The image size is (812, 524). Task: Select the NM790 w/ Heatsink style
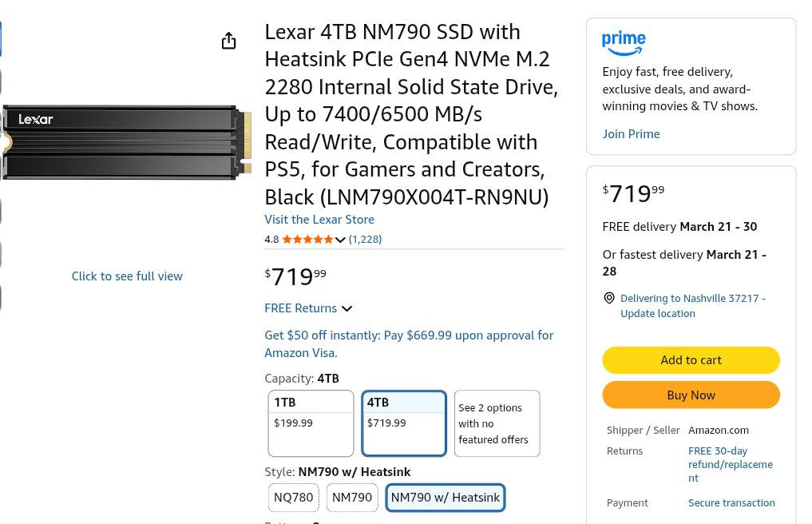click(x=445, y=497)
